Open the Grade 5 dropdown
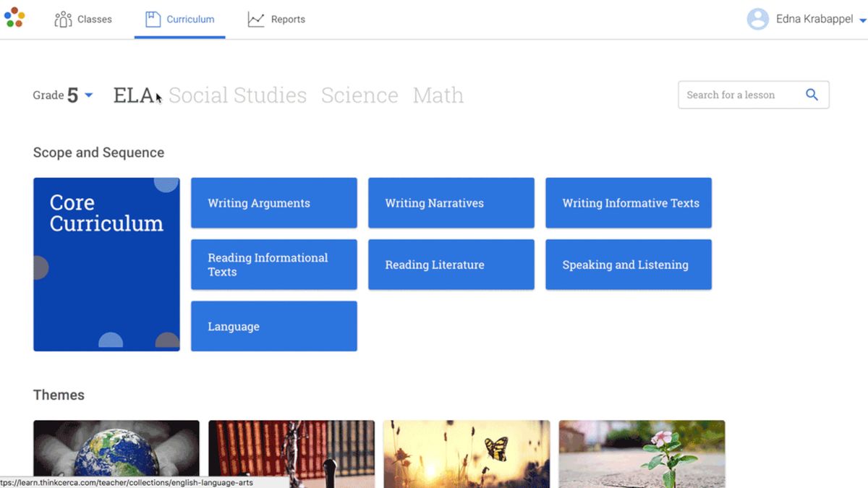The height and width of the screenshot is (488, 868). pyautogui.click(x=63, y=95)
